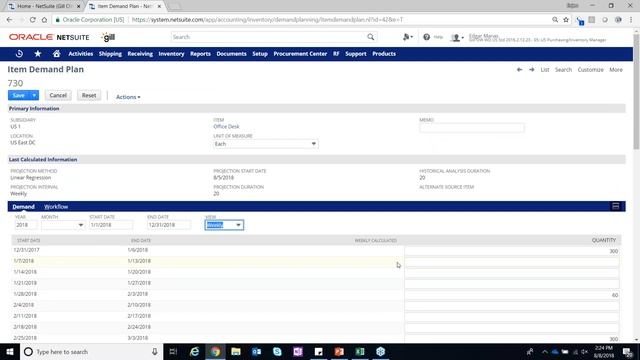The height and width of the screenshot is (360, 640).
Task: Open the Documents menu
Action: pos(231,54)
